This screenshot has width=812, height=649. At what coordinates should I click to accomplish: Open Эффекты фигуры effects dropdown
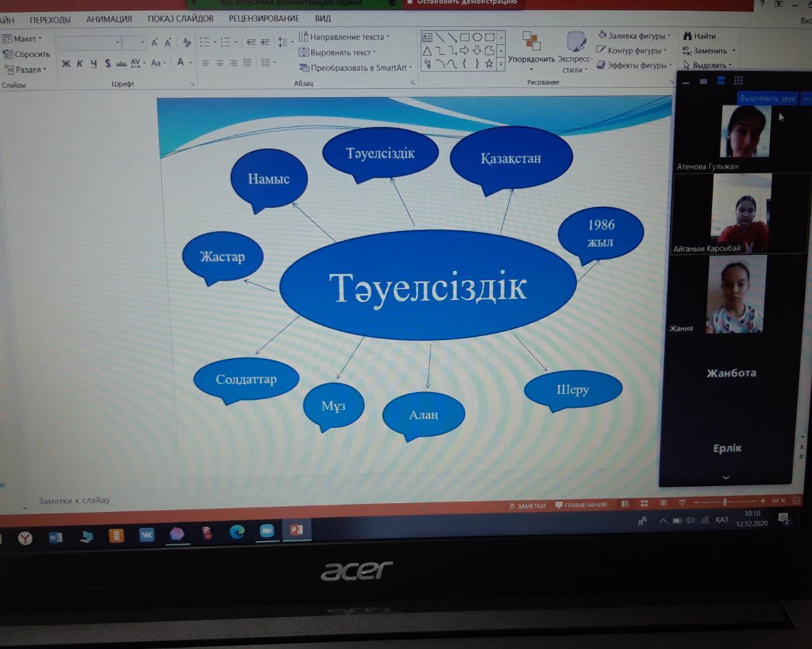click(634, 65)
